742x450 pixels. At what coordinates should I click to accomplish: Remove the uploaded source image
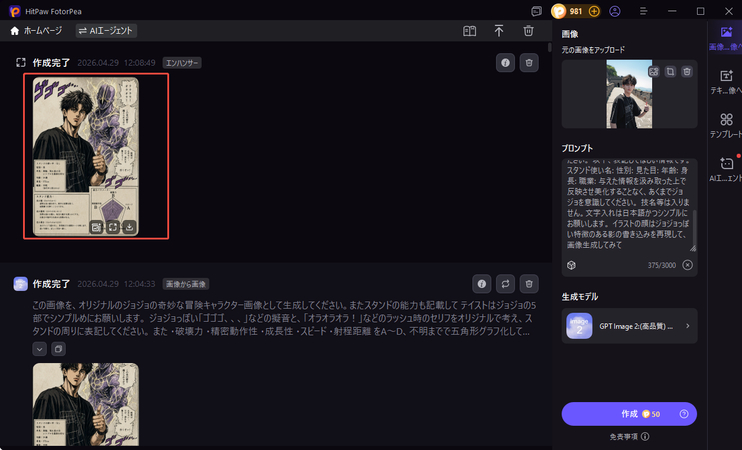coord(687,72)
